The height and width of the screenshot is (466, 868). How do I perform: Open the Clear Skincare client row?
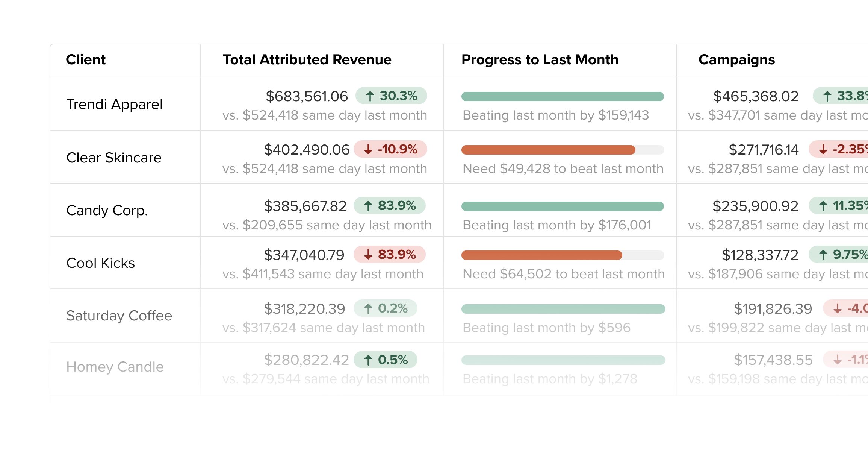(114, 158)
